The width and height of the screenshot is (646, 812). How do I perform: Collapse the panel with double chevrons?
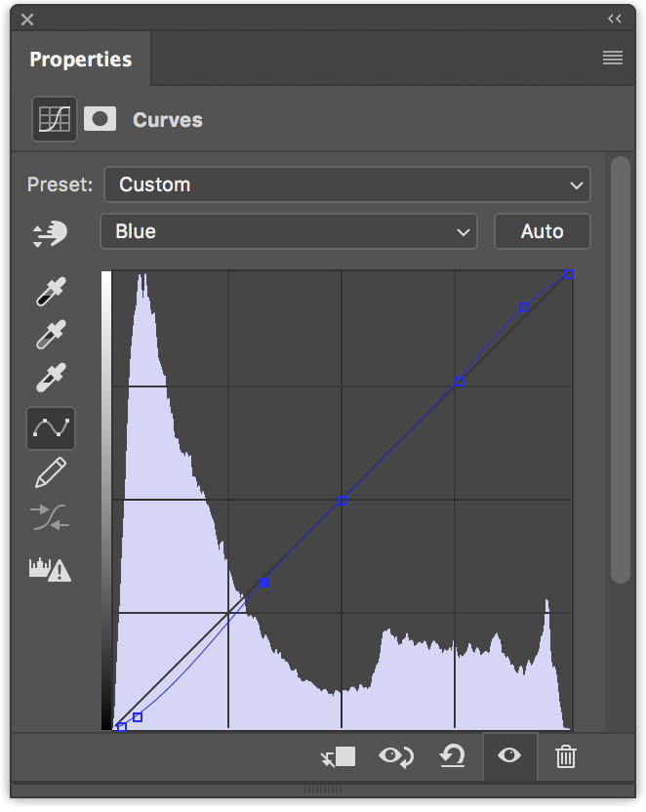[x=615, y=20]
